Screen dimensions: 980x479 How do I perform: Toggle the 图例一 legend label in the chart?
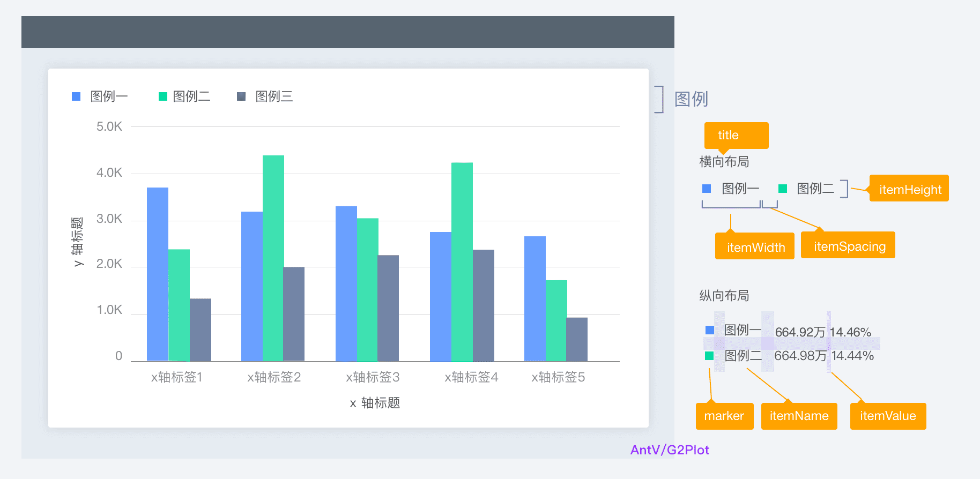point(109,96)
